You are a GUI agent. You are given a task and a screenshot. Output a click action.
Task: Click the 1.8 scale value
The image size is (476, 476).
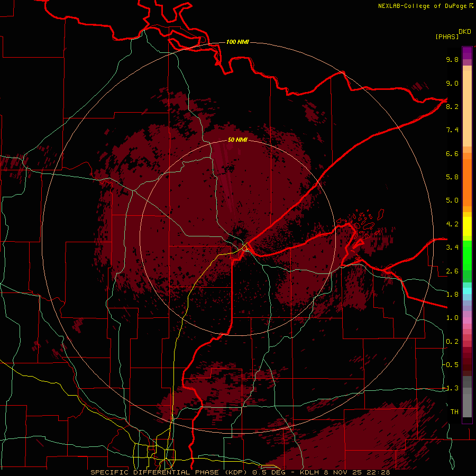coord(452,295)
